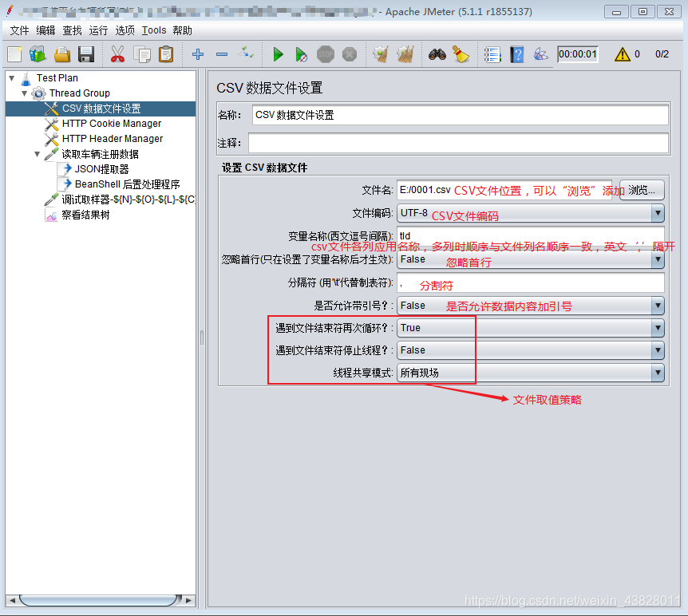Start the test with green play icon

[x=278, y=54]
